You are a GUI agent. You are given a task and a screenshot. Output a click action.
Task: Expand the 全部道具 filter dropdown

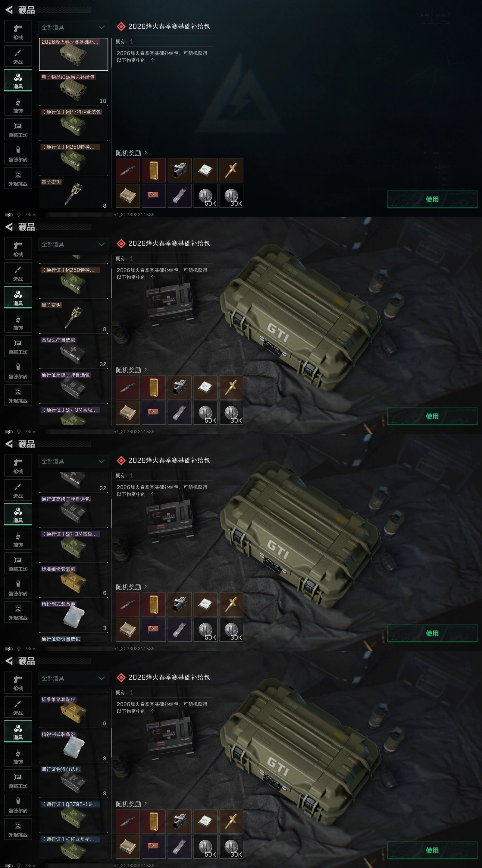coord(74,27)
